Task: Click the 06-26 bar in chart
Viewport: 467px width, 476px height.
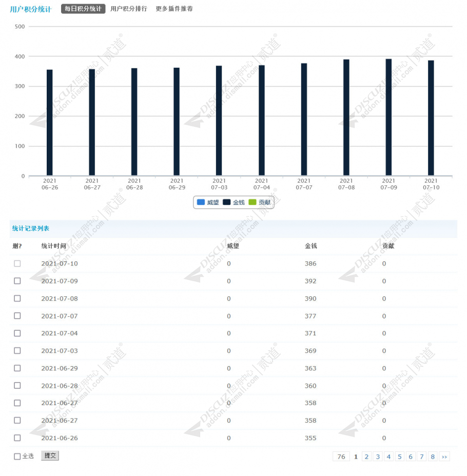Action: pos(49,123)
